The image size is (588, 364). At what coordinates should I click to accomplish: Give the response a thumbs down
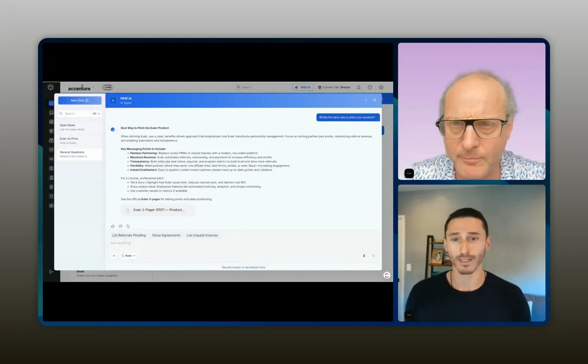pyautogui.click(x=120, y=226)
